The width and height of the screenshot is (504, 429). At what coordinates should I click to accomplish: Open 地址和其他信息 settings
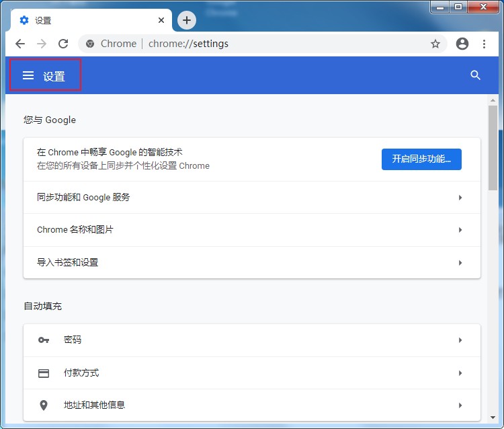[252, 405]
